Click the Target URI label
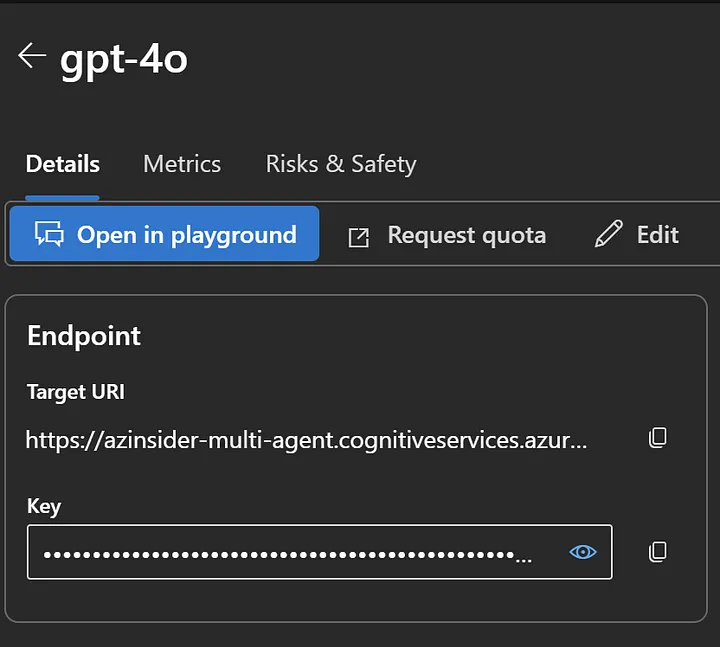The image size is (720, 647). (x=76, y=392)
